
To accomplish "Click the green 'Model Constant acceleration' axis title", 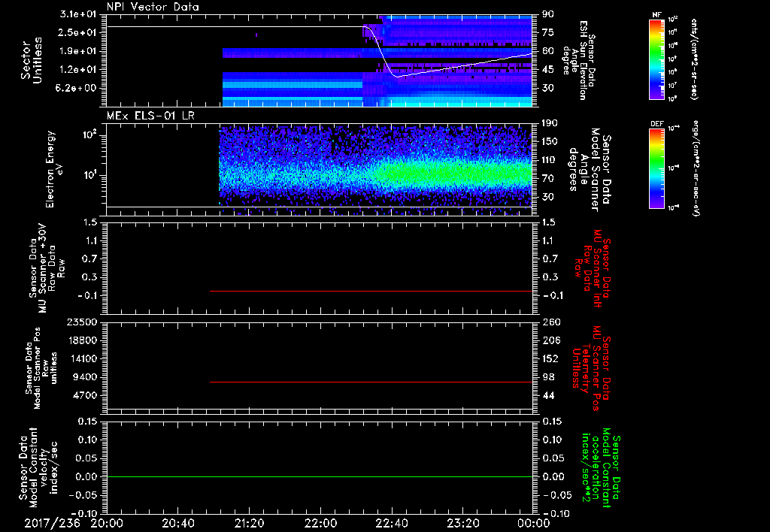I will [x=600, y=467].
